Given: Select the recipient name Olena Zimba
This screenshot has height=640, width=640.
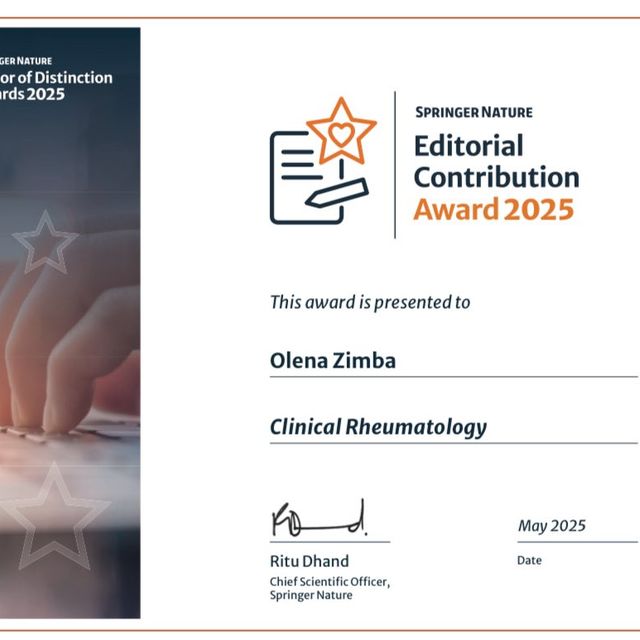Looking at the screenshot, I should 333,361.
